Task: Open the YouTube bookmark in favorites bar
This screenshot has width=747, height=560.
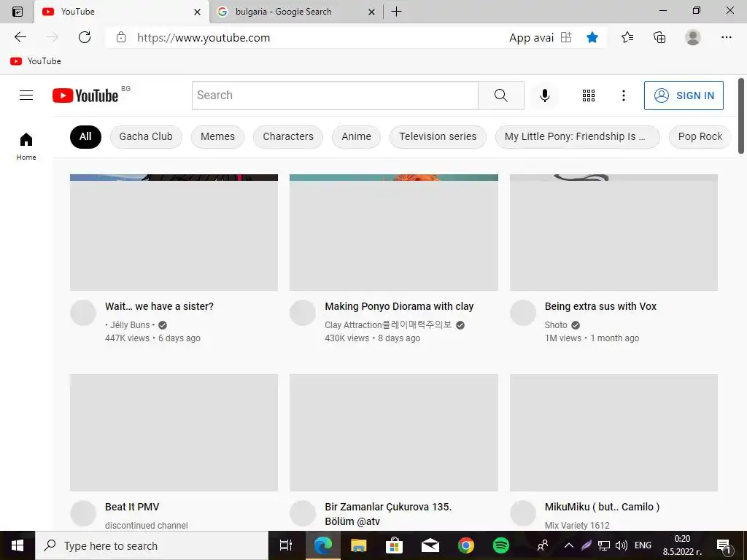Action: (36, 61)
